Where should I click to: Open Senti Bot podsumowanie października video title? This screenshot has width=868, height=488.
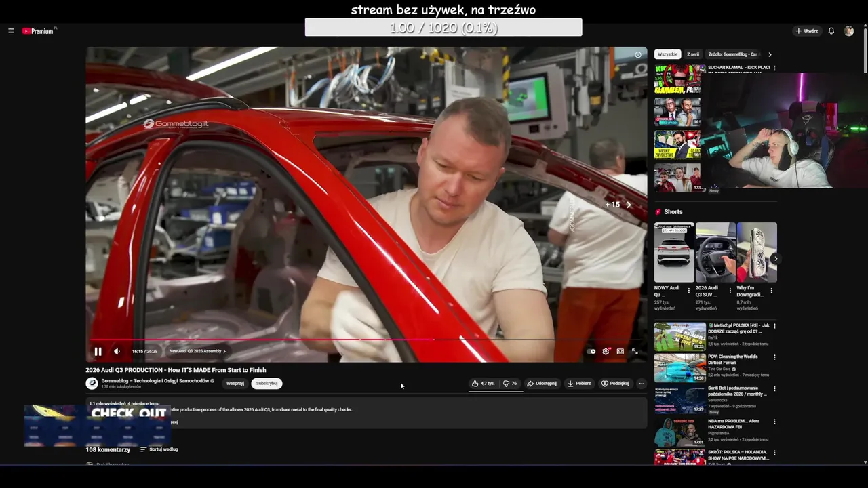click(x=738, y=391)
